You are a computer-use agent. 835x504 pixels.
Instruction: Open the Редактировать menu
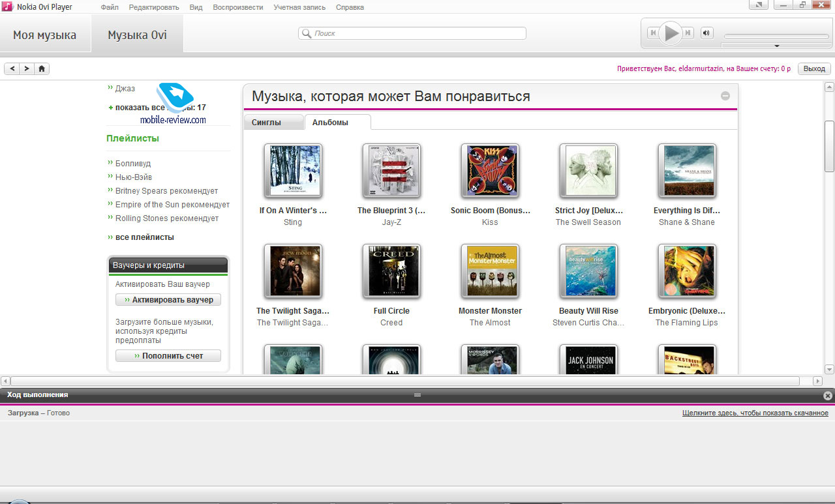(x=154, y=7)
